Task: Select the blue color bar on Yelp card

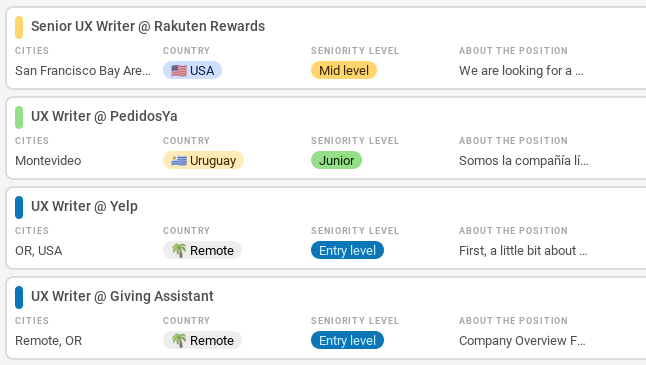Action: [19, 207]
